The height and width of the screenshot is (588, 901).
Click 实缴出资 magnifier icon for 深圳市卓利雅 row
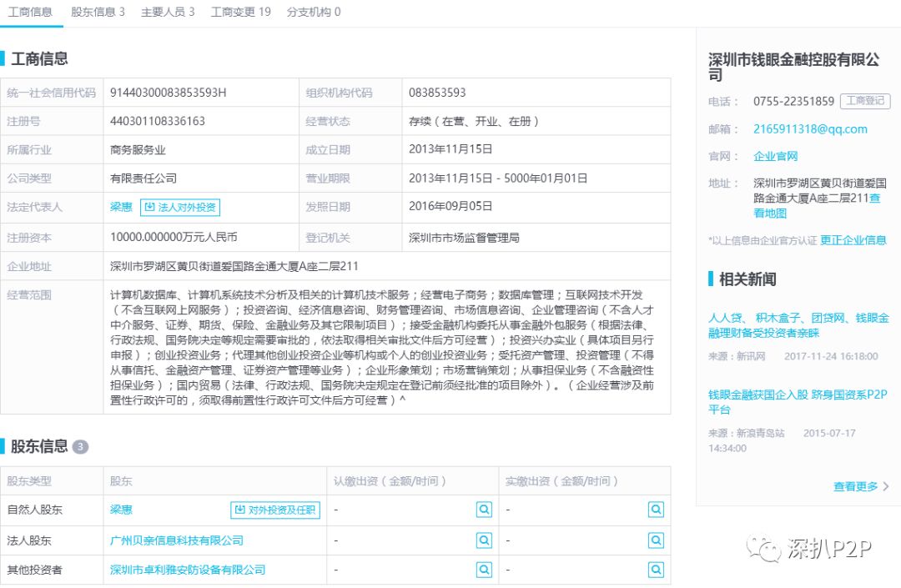coord(656,570)
